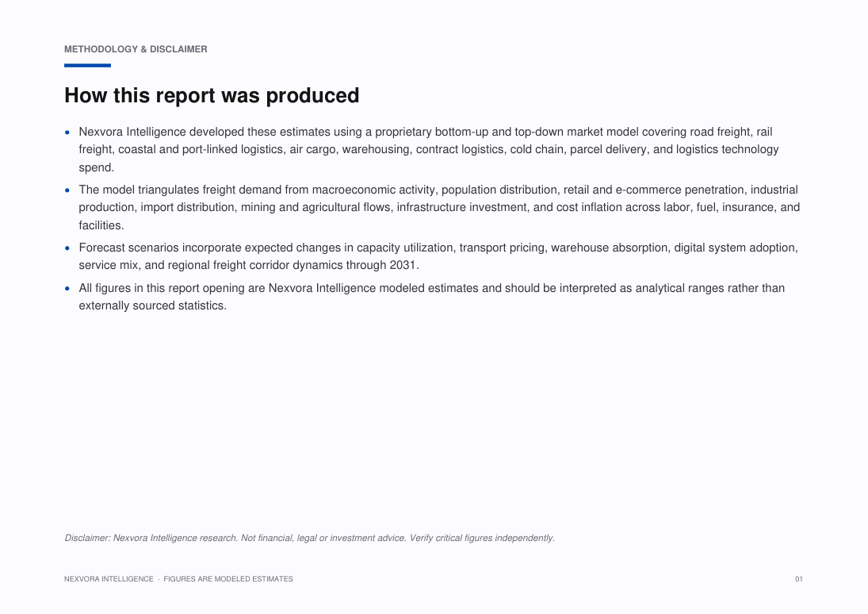The height and width of the screenshot is (614, 868).
Task: Click the third bullet dot before 'Forecast scenarios'
Action: tap(67, 248)
